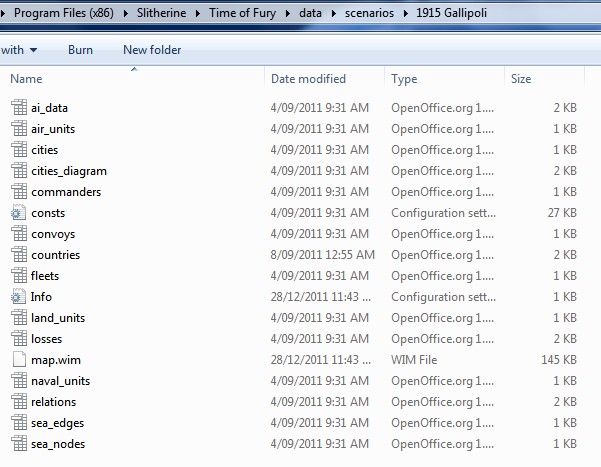Click the 'WIM File' type cell
Image resolution: width=601 pixels, height=467 pixels.
tap(414, 360)
